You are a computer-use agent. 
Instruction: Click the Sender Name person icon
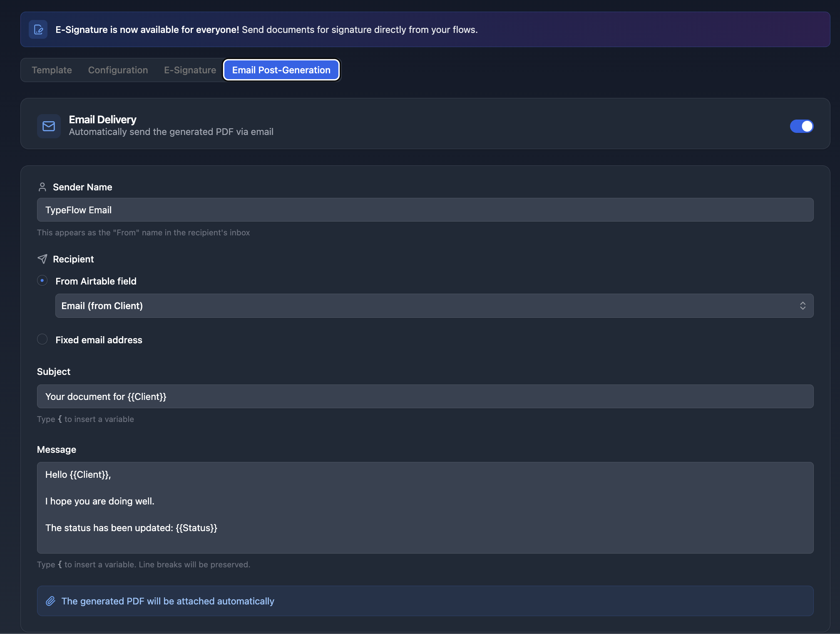coord(42,187)
